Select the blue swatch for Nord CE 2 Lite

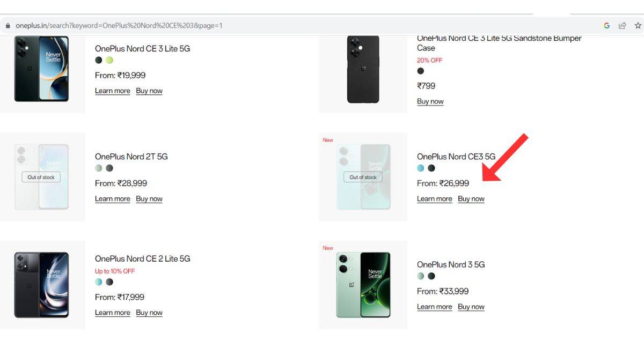[99, 282]
